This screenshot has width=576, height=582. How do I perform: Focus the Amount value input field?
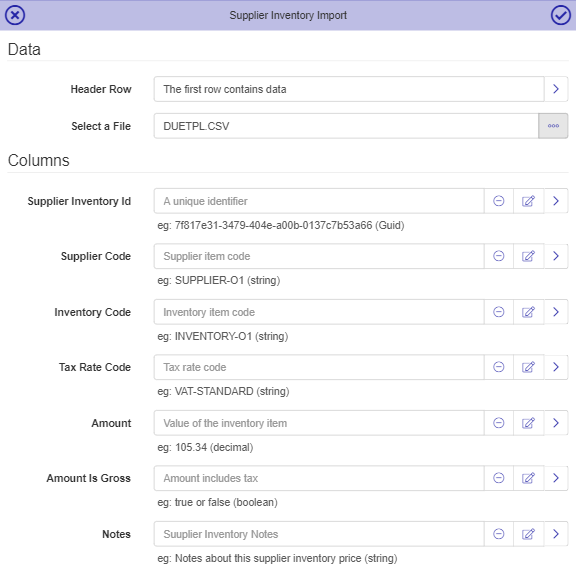coord(319,423)
